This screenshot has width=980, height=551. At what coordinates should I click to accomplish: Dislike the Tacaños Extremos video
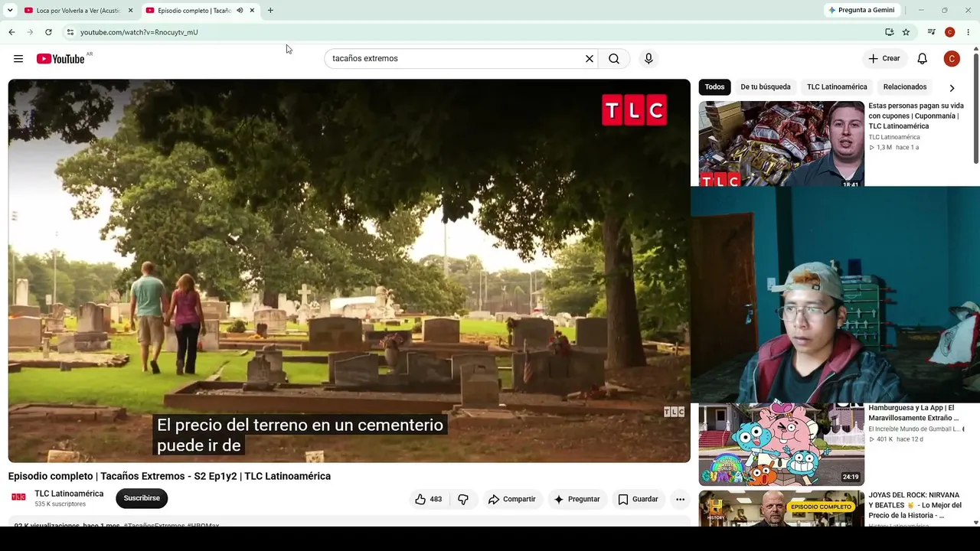point(463,499)
